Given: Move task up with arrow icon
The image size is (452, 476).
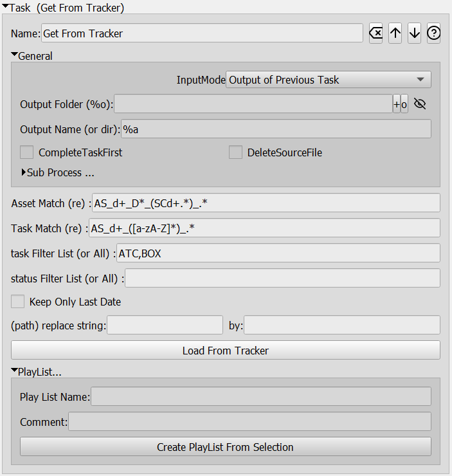Looking at the screenshot, I should click(x=395, y=33).
